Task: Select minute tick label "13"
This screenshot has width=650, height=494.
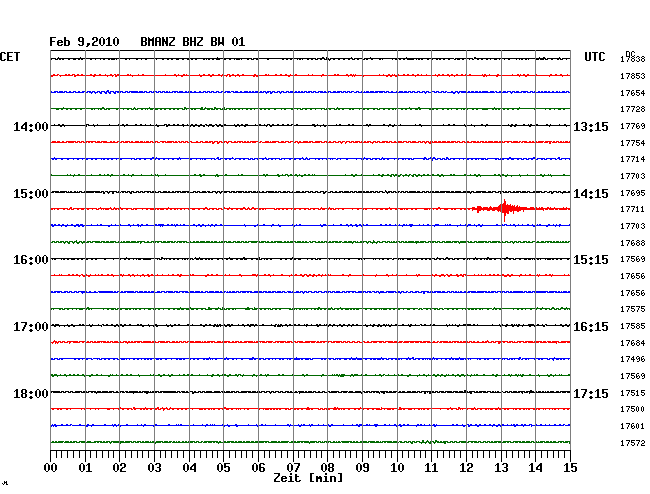Action: click(x=501, y=468)
